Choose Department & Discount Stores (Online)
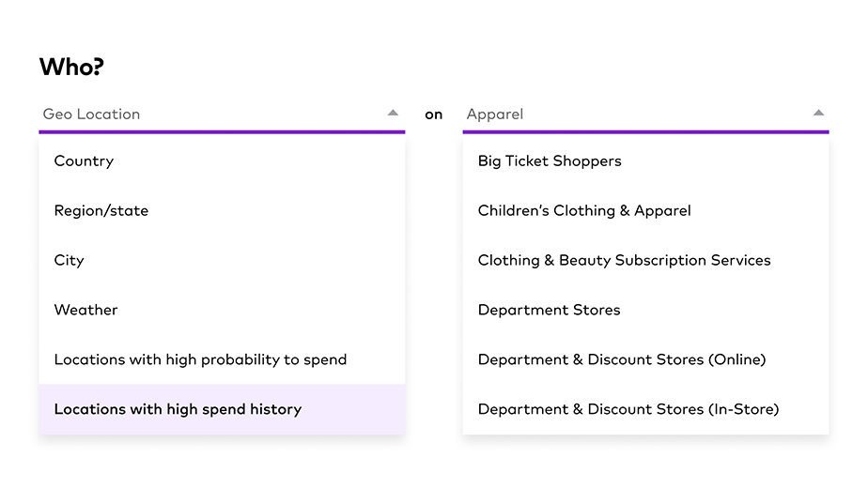Screen dimensions: 868x488 (x=622, y=360)
